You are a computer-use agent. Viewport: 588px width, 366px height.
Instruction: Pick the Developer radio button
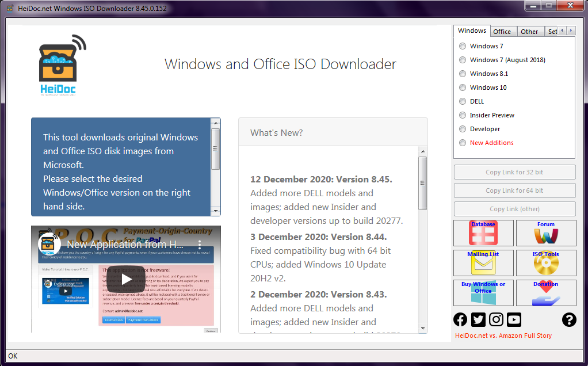click(x=480, y=129)
